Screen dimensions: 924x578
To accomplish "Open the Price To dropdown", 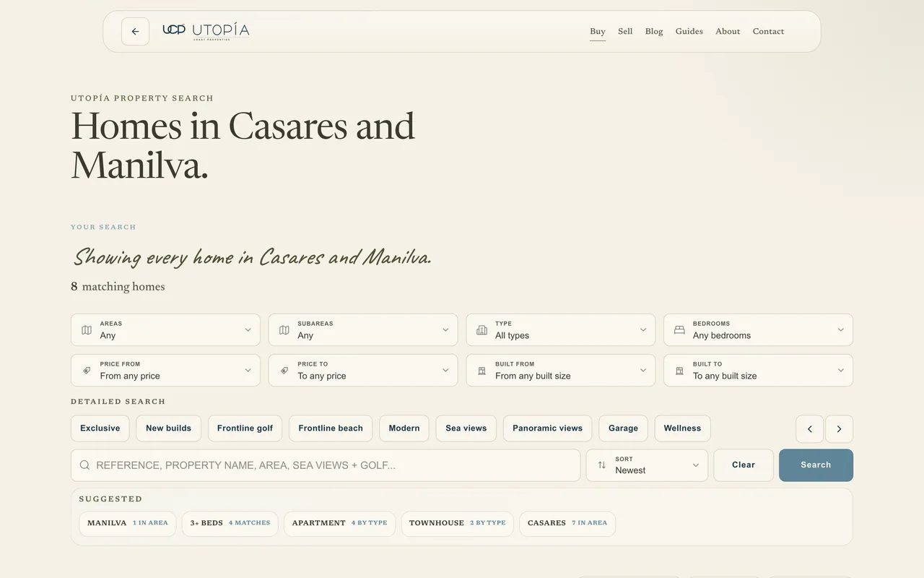I will coord(363,371).
